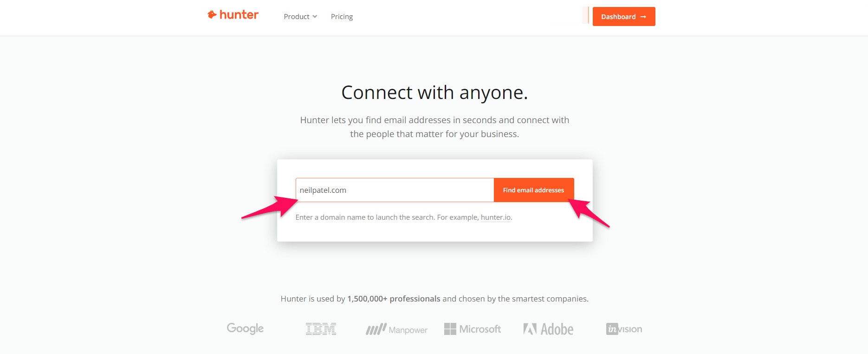Image resolution: width=868 pixels, height=354 pixels.
Task: Click the Connect with anyone heading
Action: point(434,92)
